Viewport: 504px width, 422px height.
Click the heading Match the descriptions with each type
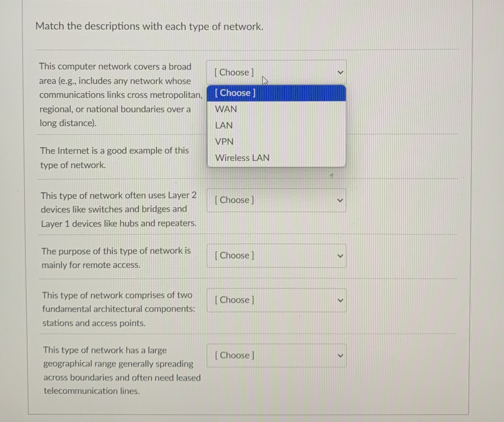pyautogui.click(x=149, y=26)
